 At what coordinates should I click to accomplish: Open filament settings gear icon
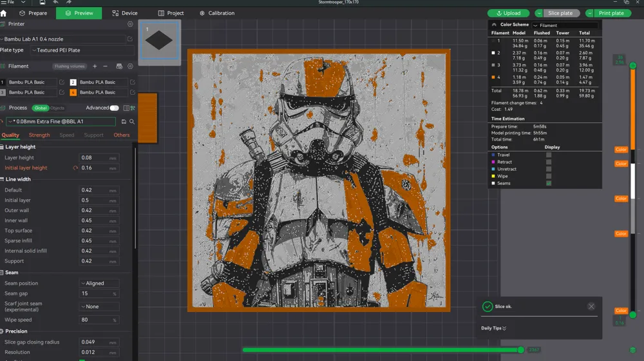click(130, 66)
